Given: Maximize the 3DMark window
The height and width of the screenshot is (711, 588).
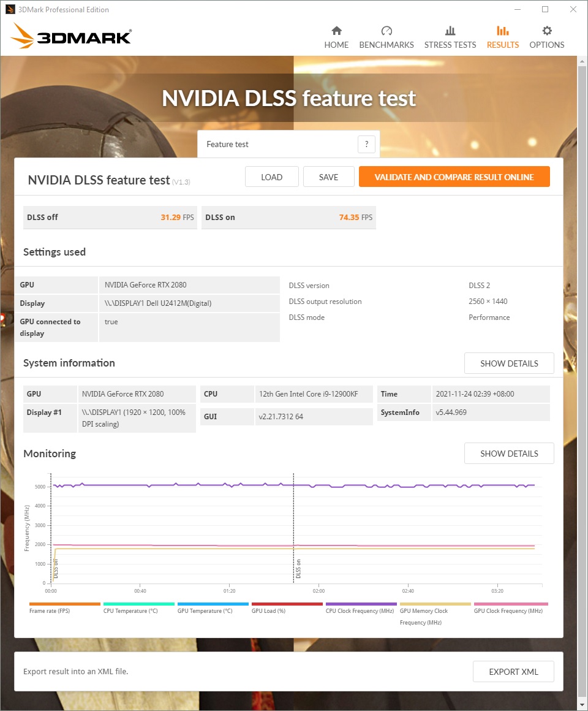Looking at the screenshot, I should pos(545,9).
